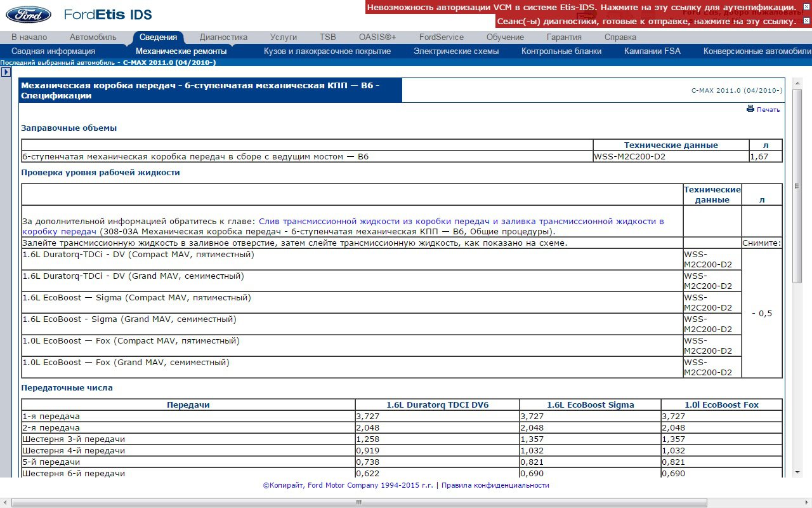Click the Заправочные объемы heading
Image resolution: width=812 pixels, height=508 pixels.
[x=69, y=128]
